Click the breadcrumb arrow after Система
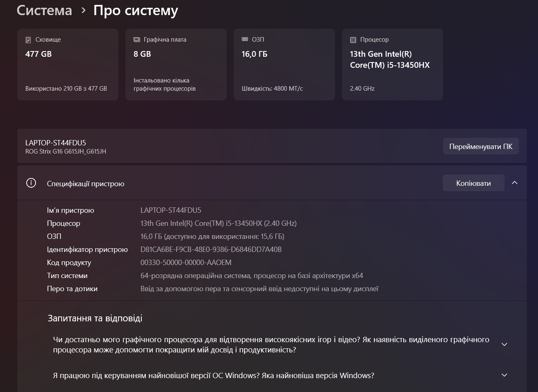 point(83,10)
